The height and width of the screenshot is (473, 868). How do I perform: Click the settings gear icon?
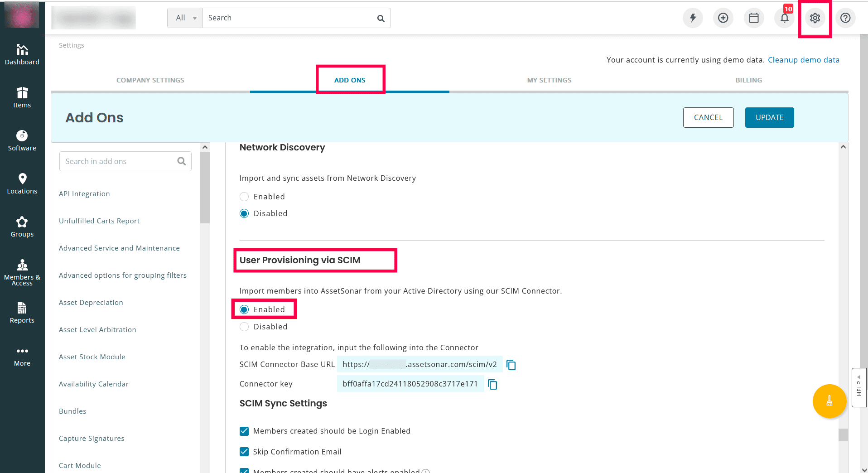coord(815,18)
